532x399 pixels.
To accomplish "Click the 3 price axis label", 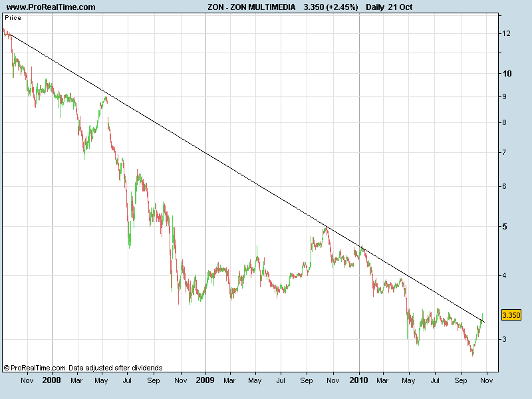I will click(505, 339).
